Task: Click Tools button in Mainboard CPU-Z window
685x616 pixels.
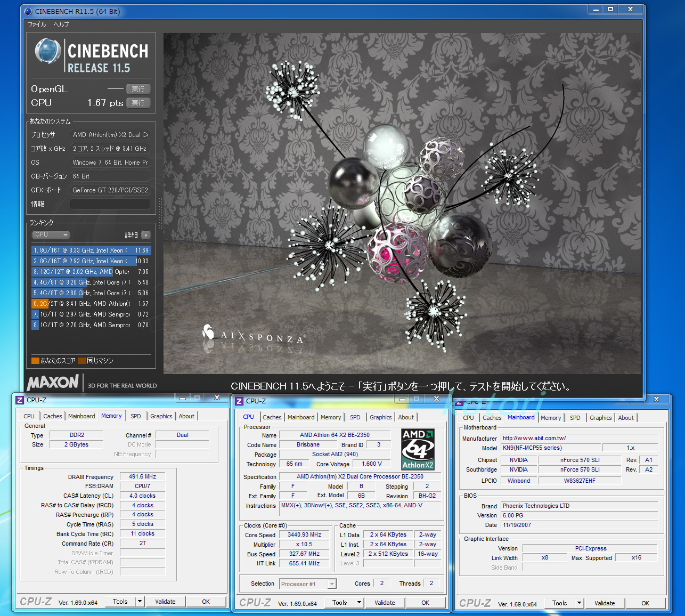Action: click(559, 603)
